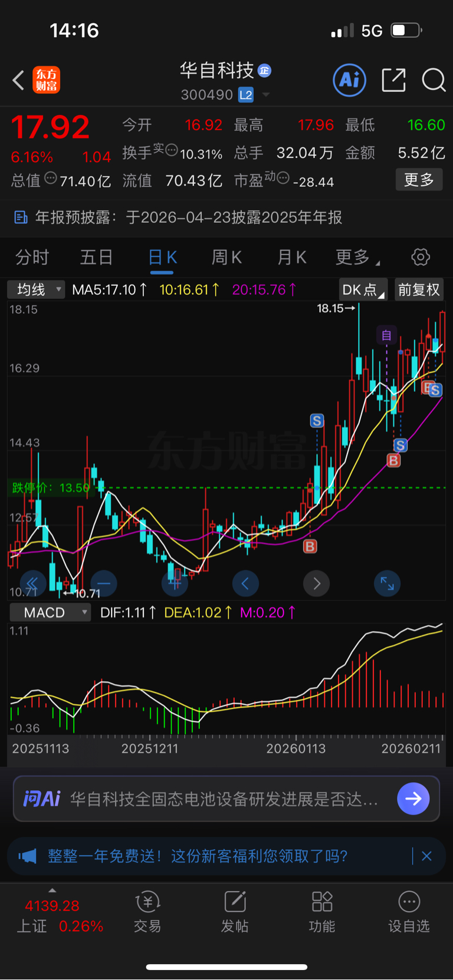
Task: Tap the top S sell signal marker
Action: click(317, 420)
